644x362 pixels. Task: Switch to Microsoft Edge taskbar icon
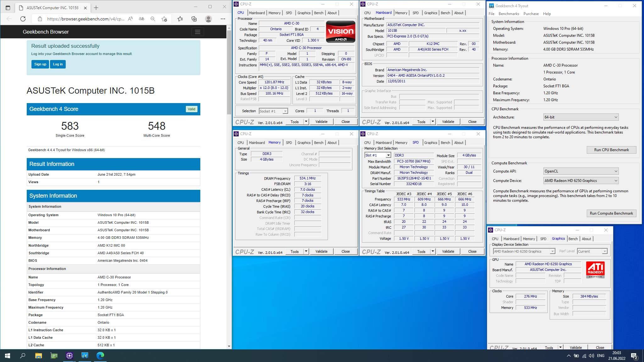pos(100,355)
